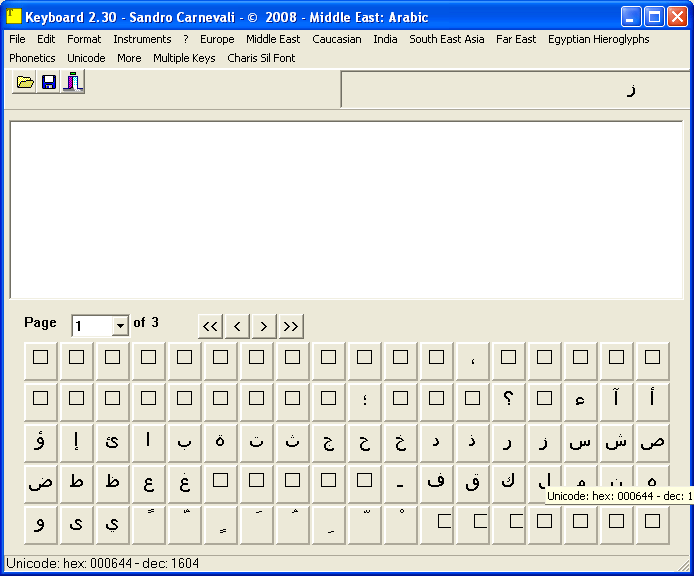
Task: Insert the Arabic question mark ؟ key
Action: (509, 402)
